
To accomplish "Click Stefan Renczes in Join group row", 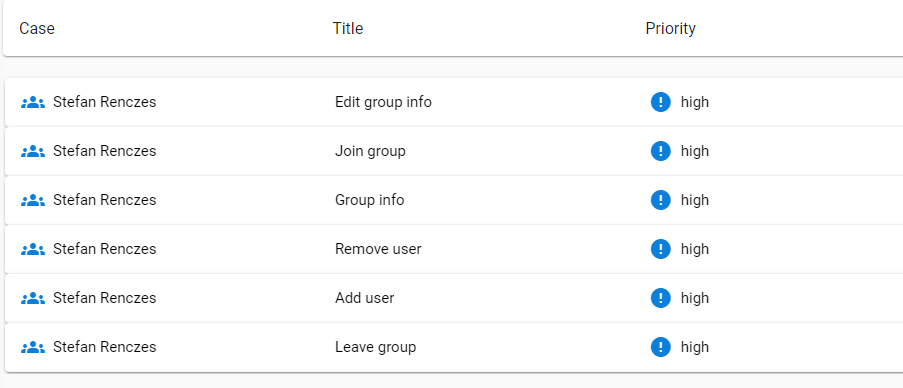I will pyautogui.click(x=104, y=151).
